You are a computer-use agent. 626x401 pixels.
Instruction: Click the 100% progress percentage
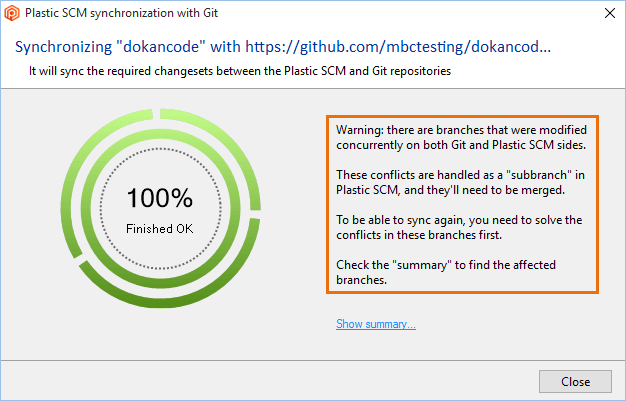click(x=160, y=197)
